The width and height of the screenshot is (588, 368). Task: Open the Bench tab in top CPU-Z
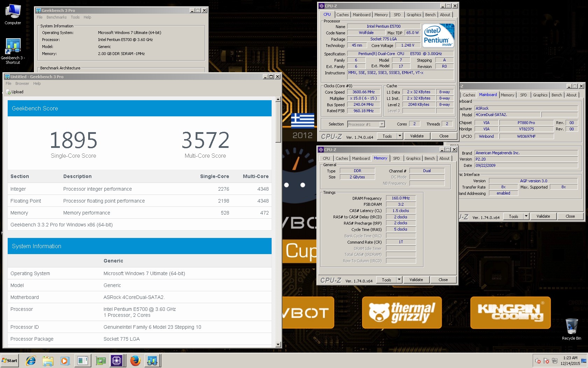[x=430, y=15]
